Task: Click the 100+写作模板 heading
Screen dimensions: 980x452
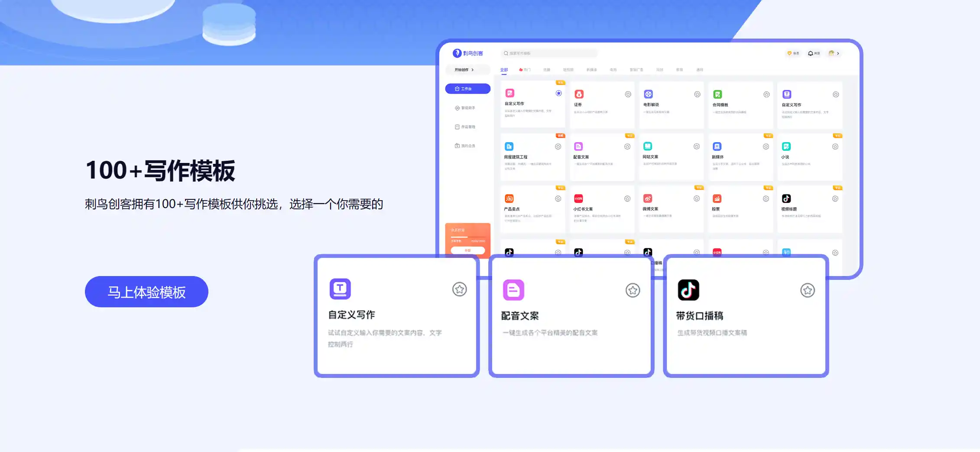Action: point(160,171)
